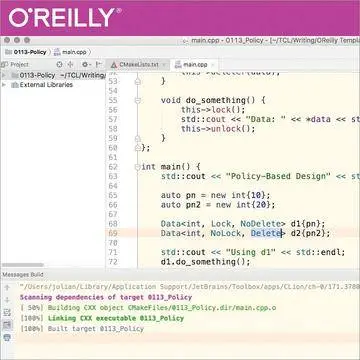Expand the 0113-Policy project tree node
Screen dimensions: 360x360
(4, 75)
